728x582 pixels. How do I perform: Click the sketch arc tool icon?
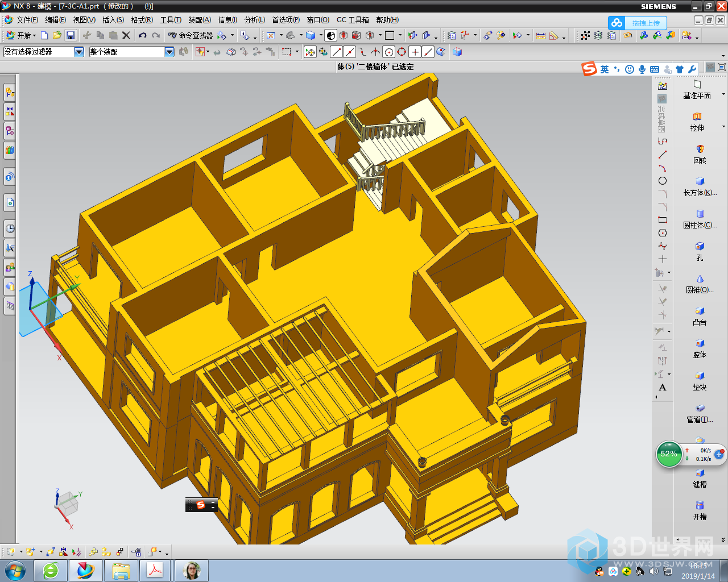663,168
